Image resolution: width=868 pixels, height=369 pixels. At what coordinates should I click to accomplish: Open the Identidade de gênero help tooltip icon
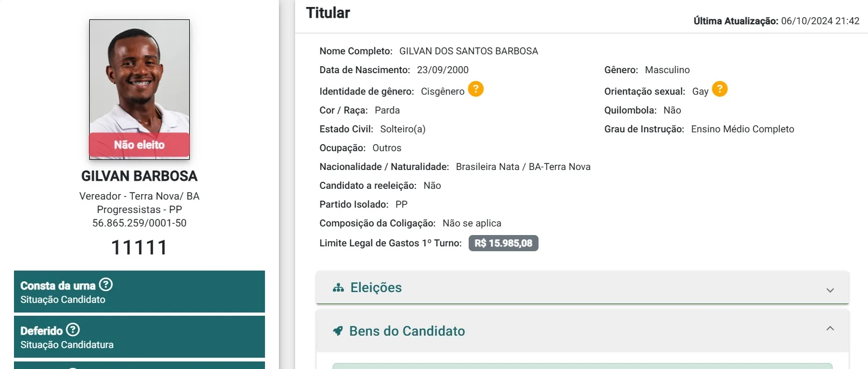pyautogui.click(x=476, y=89)
